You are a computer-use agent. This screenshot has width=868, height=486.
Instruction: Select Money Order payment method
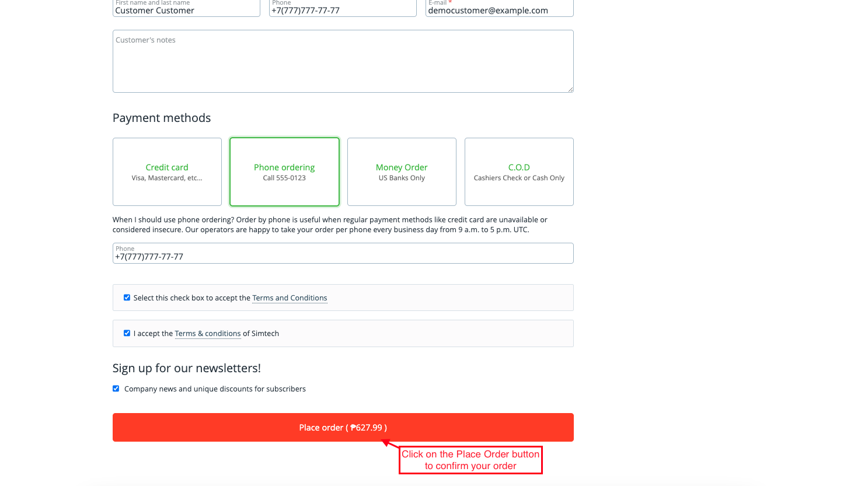[402, 172]
